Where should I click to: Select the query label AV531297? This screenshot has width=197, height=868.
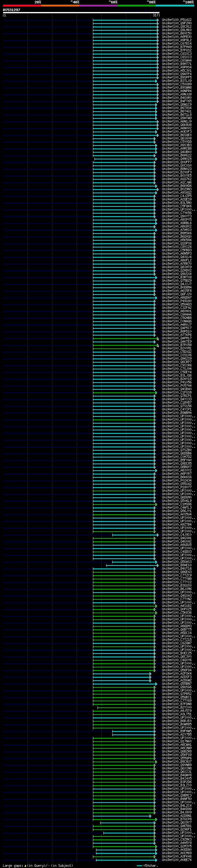click(11, 10)
